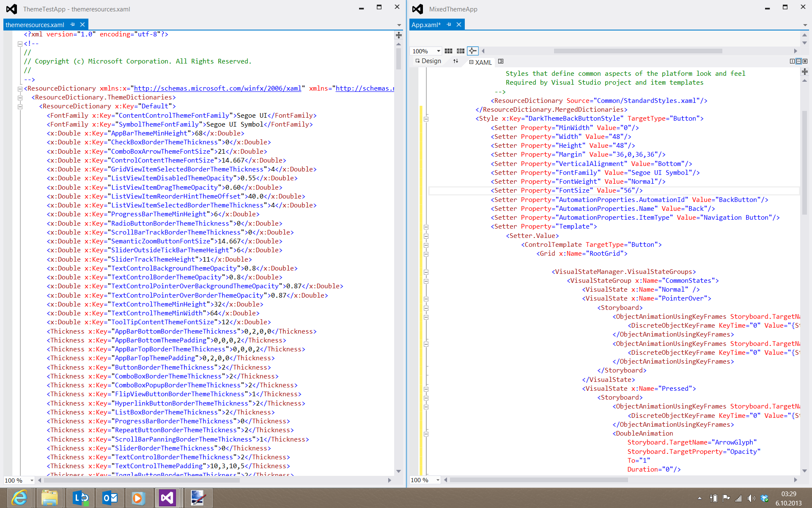The height and width of the screenshot is (508, 812).
Task: Switch to vertical split view
Action: tap(792, 61)
